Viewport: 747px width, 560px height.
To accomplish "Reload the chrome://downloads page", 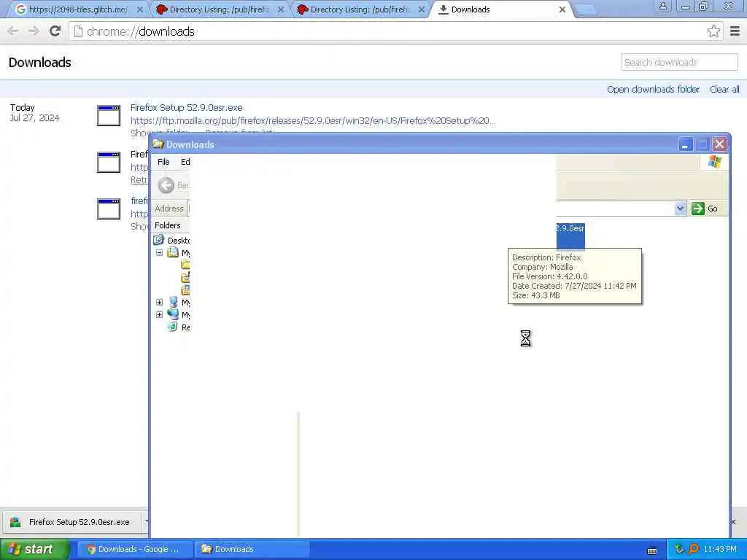I will coord(55,31).
